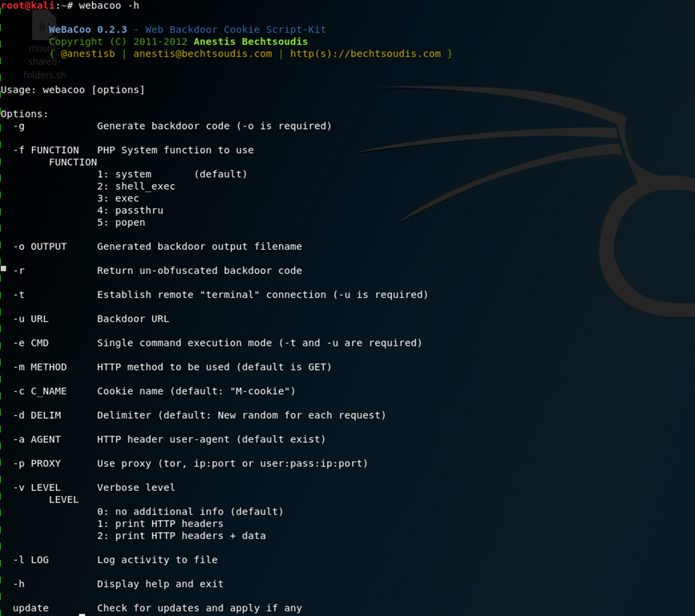The height and width of the screenshot is (616, 695).
Task: Click the '4: passthru' entry
Action: point(131,211)
